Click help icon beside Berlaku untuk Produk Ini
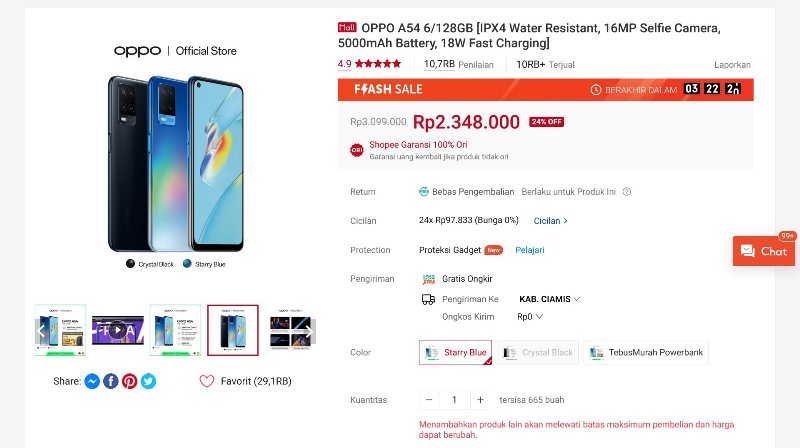Viewport: 800px width, 448px height. tap(627, 192)
